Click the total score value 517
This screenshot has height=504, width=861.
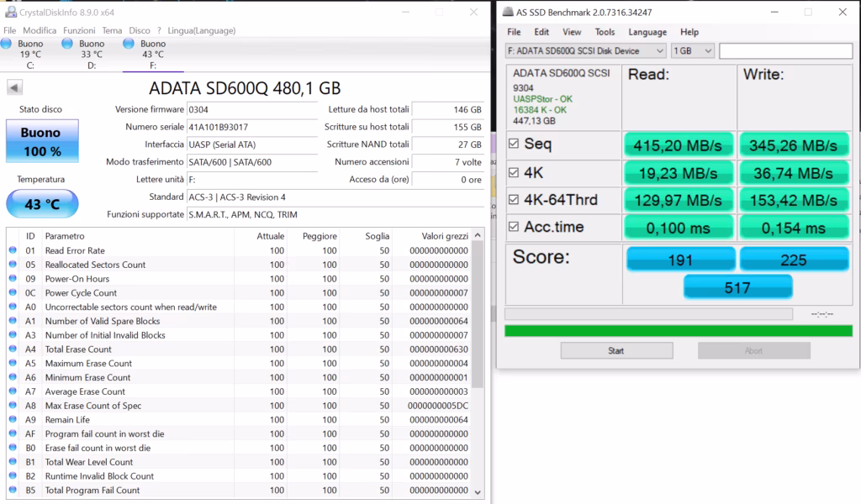point(737,287)
